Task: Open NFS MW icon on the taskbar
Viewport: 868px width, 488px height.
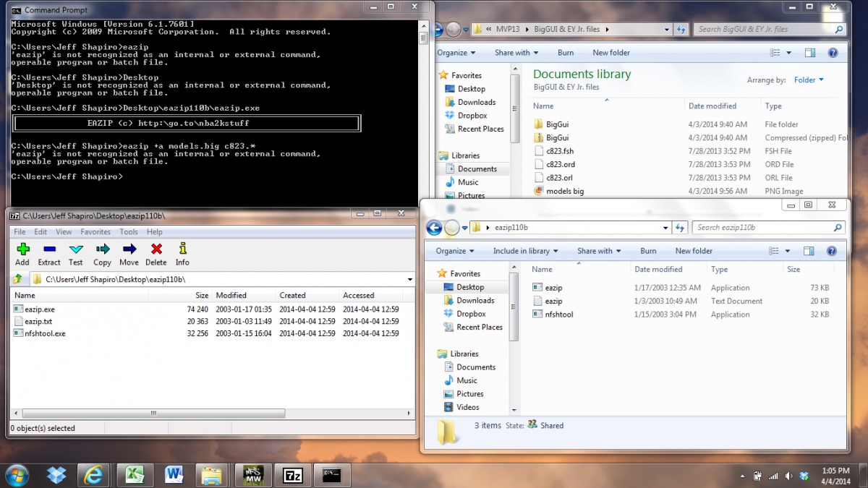Action: (253, 475)
